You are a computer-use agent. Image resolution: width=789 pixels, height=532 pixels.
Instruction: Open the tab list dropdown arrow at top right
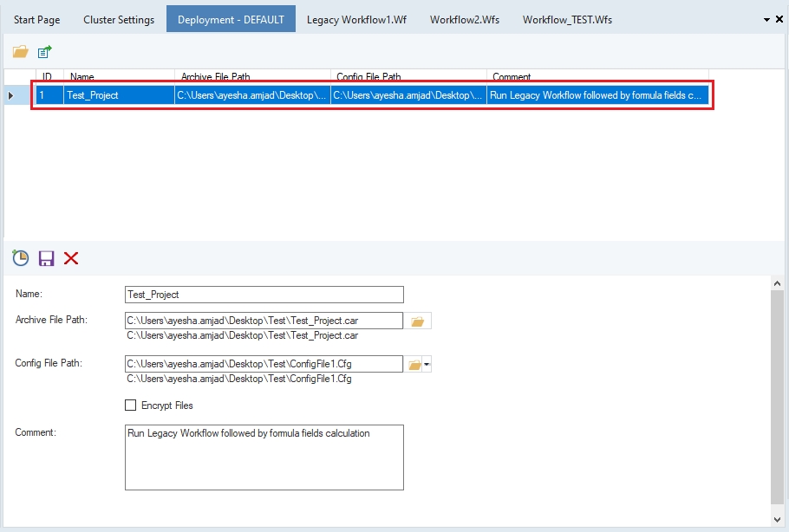click(x=766, y=19)
